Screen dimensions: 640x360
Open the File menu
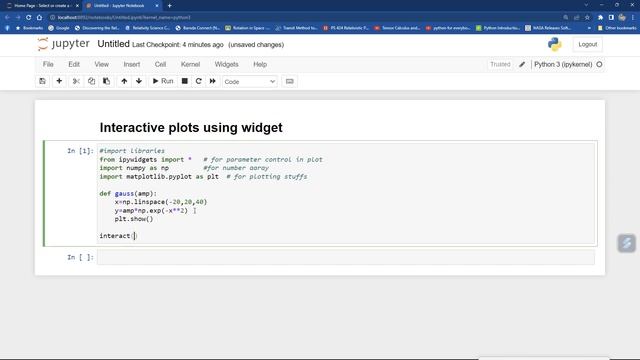[x=48, y=64]
